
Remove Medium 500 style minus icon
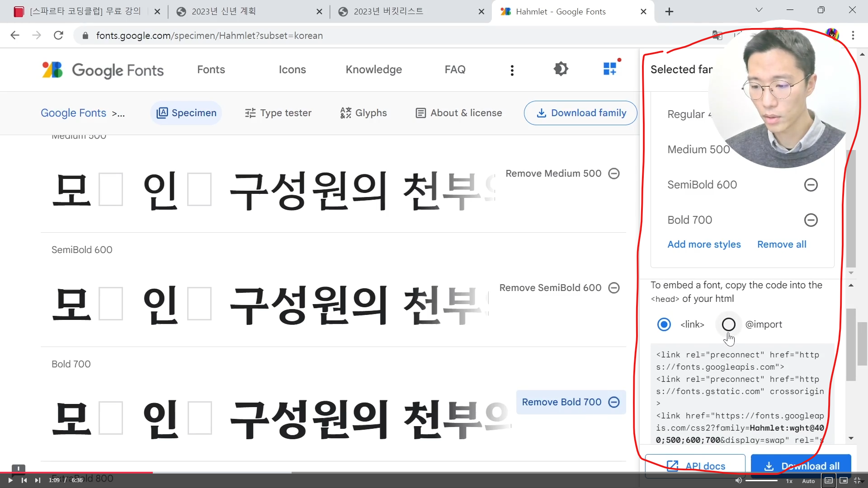point(614,174)
